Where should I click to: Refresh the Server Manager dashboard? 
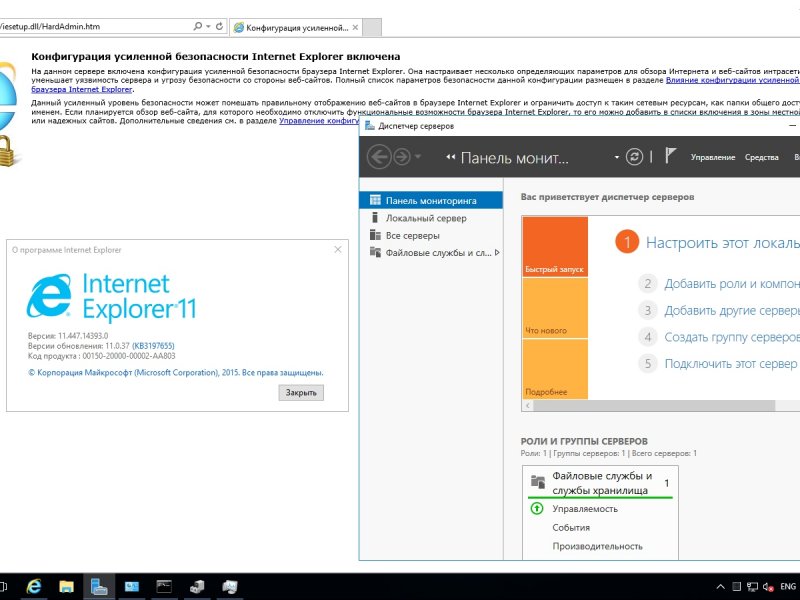(634, 157)
